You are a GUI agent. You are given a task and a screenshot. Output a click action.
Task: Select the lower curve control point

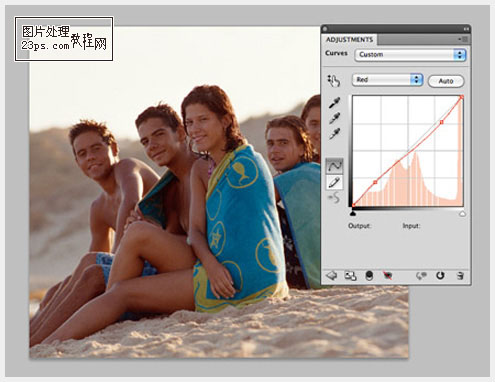pyautogui.click(x=375, y=182)
